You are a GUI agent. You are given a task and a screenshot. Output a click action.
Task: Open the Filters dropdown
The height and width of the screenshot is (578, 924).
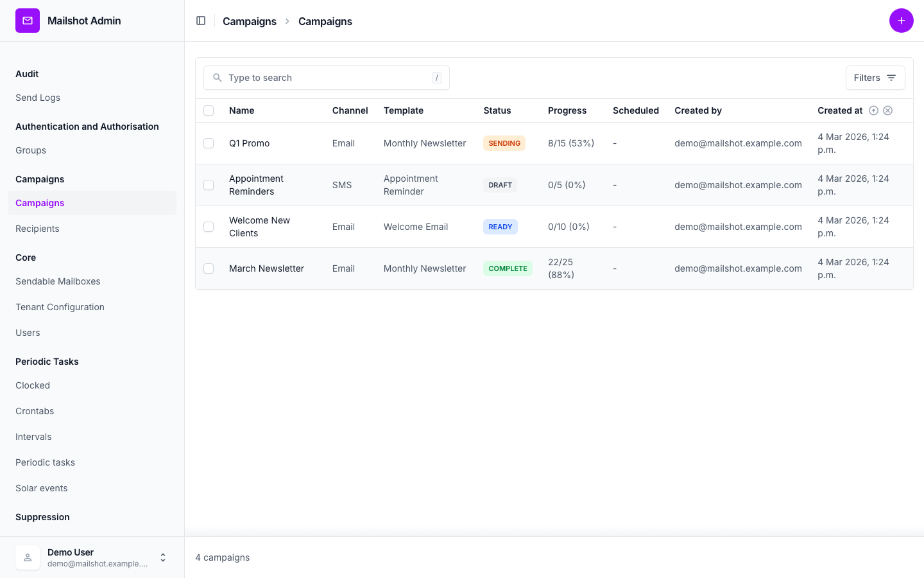point(875,78)
